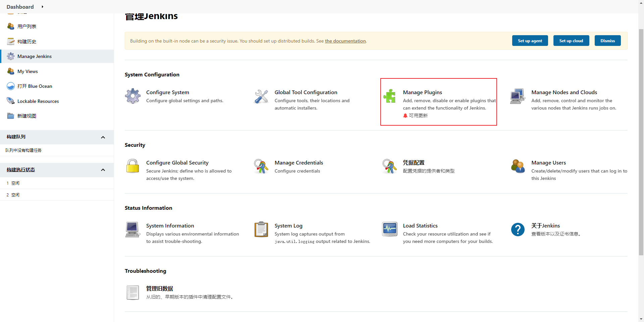Viewport: 644px width, 322px height.
Task: Dismiss the security warning banner
Action: tap(608, 41)
